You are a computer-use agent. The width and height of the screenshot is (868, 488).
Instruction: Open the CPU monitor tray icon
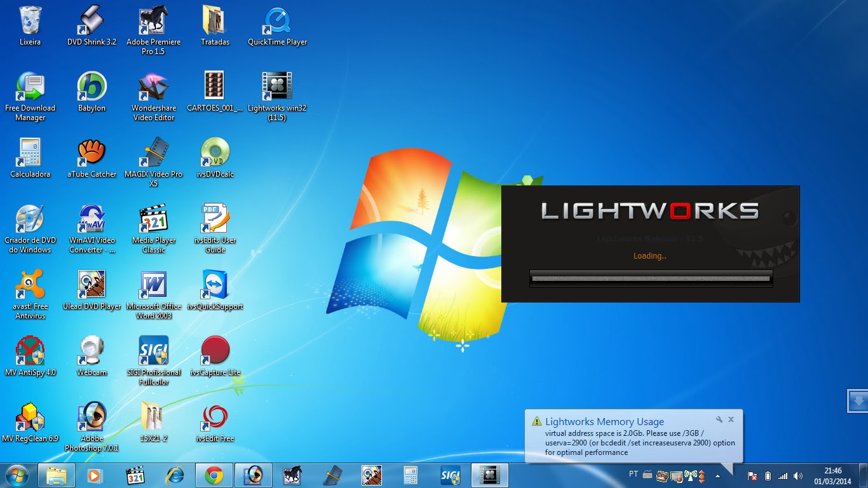pyautogui.click(x=662, y=475)
